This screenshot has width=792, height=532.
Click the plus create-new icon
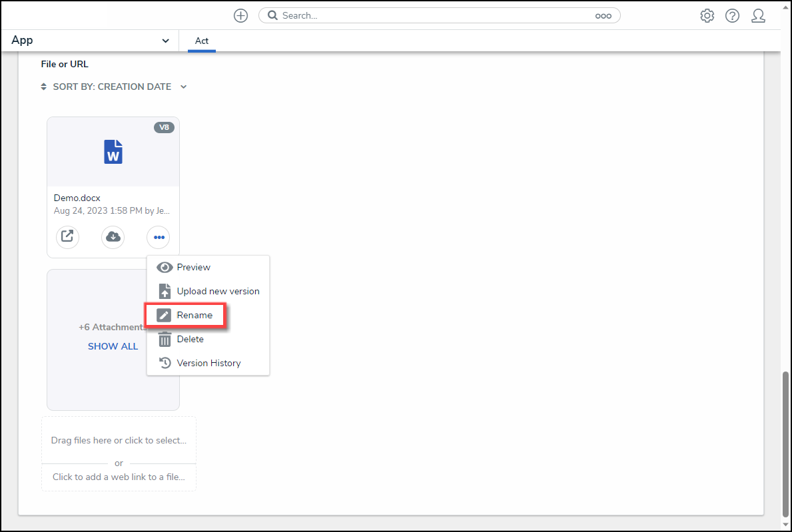click(240, 16)
